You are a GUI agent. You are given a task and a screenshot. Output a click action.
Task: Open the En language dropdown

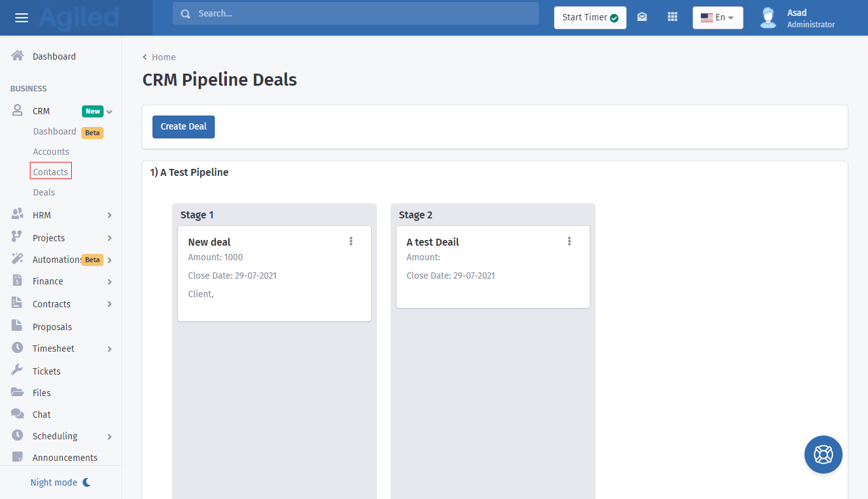[x=717, y=18]
